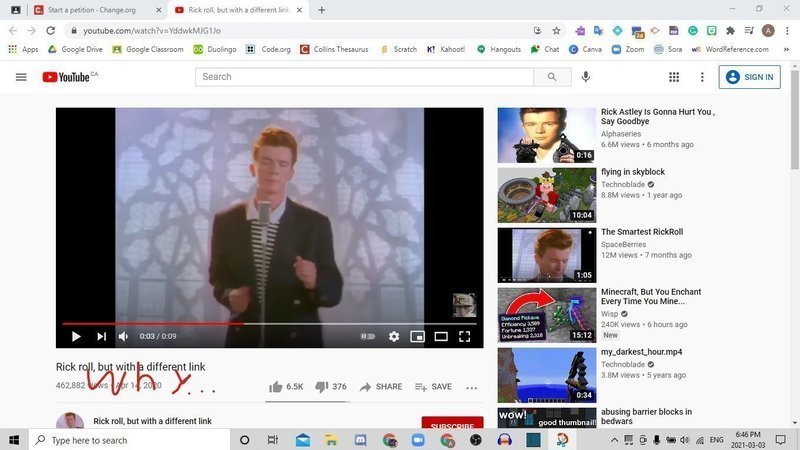Open the Google Drive bookmark

pyautogui.click(x=76, y=49)
